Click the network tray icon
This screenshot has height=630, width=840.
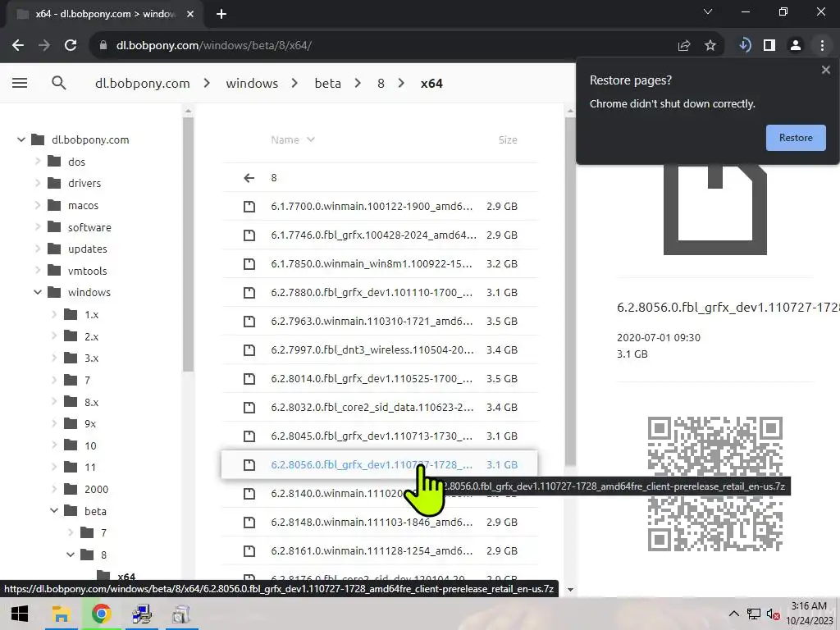coord(754,614)
